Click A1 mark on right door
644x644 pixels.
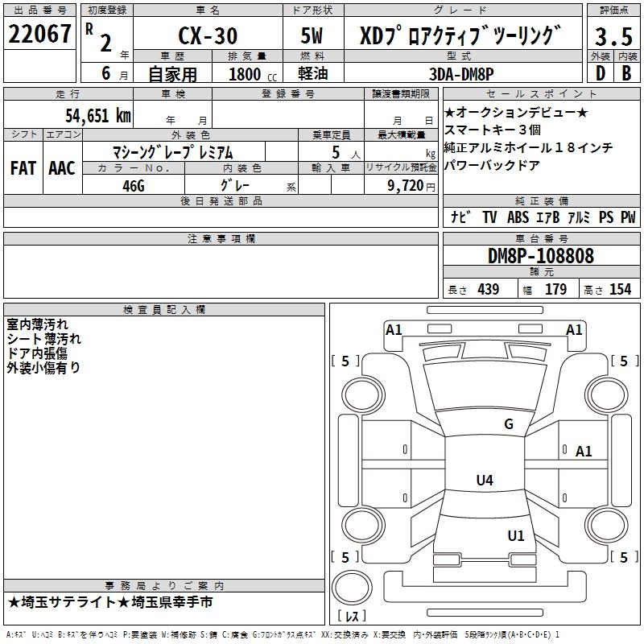pos(584,452)
